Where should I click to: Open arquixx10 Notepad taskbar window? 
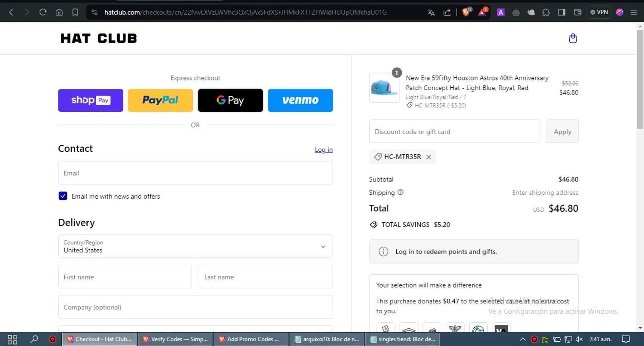coord(327,339)
